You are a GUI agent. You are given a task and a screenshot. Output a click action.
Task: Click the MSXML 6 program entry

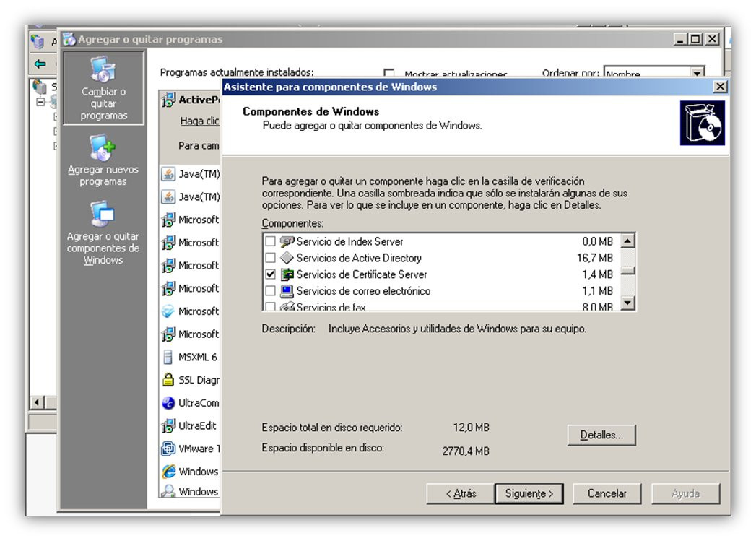(x=198, y=358)
